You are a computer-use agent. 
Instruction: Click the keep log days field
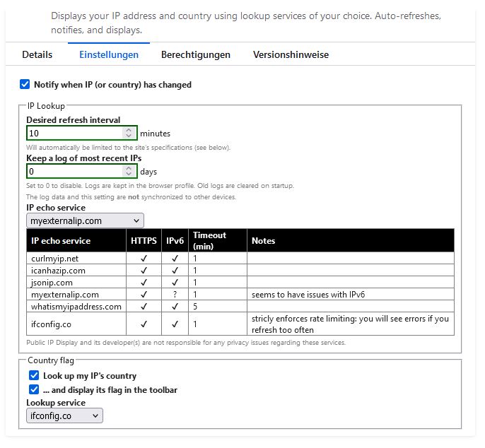(x=74, y=171)
